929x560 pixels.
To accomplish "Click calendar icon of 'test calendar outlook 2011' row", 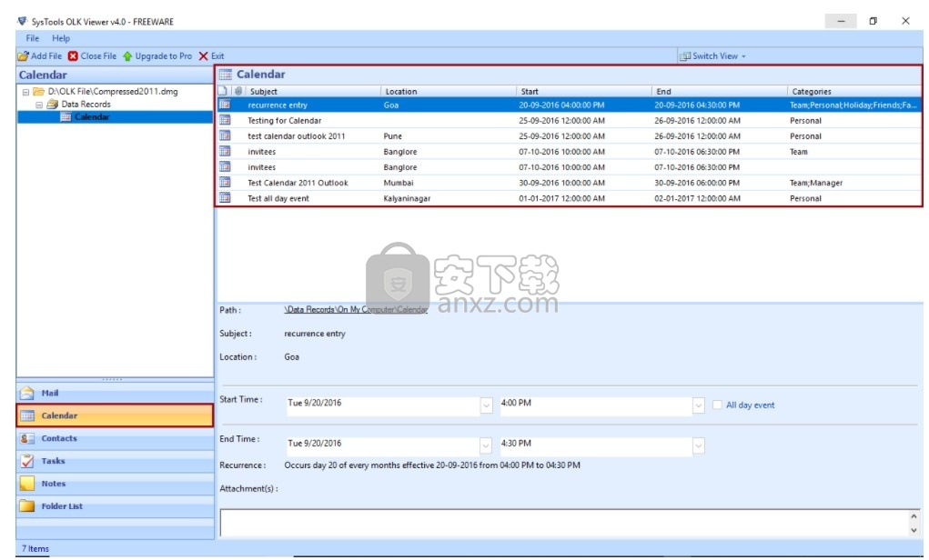I will (x=225, y=135).
